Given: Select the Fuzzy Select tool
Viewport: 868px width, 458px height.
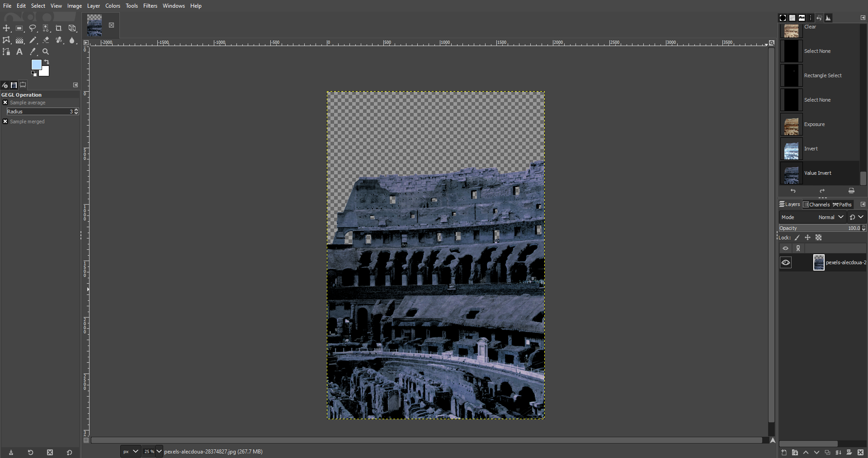Looking at the screenshot, I should [x=46, y=28].
